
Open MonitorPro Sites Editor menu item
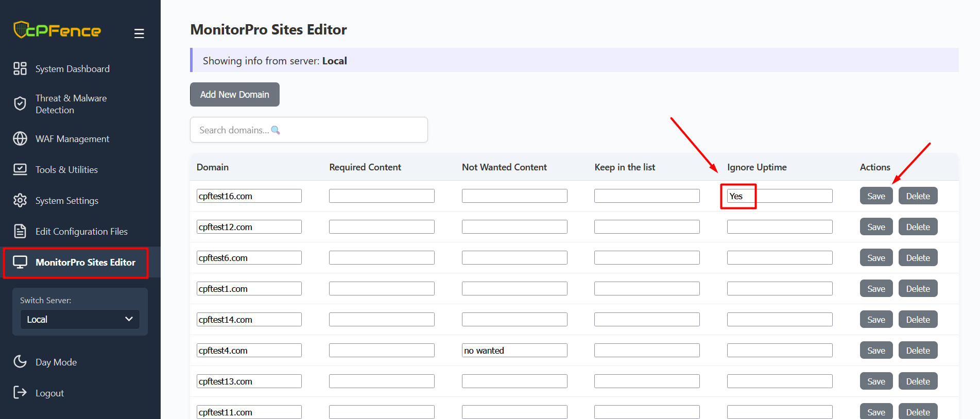pyautogui.click(x=85, y=263)
